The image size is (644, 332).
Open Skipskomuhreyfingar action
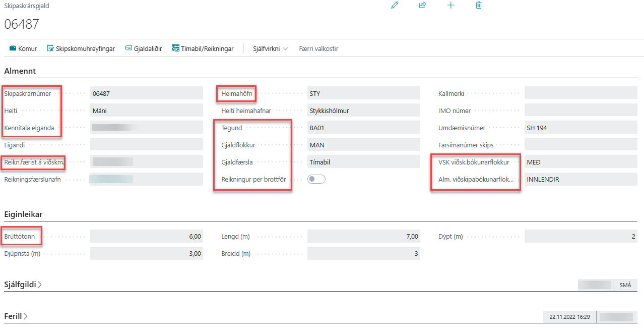81,49
